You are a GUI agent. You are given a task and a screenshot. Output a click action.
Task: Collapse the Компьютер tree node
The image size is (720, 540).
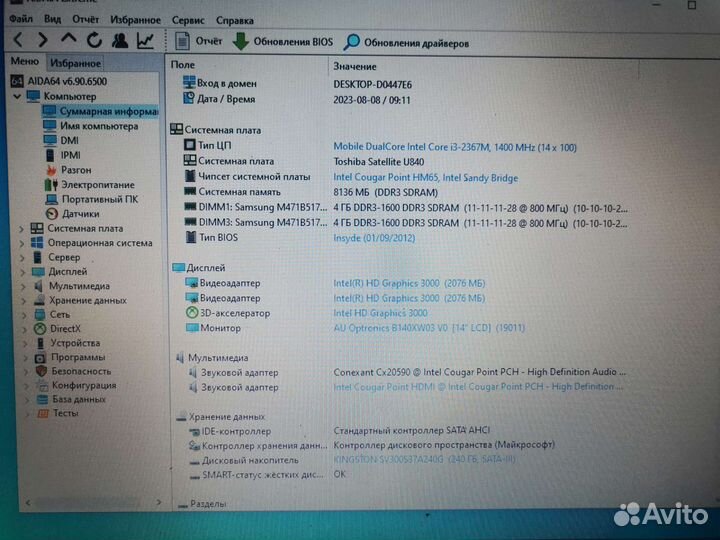tap(17, 96)
